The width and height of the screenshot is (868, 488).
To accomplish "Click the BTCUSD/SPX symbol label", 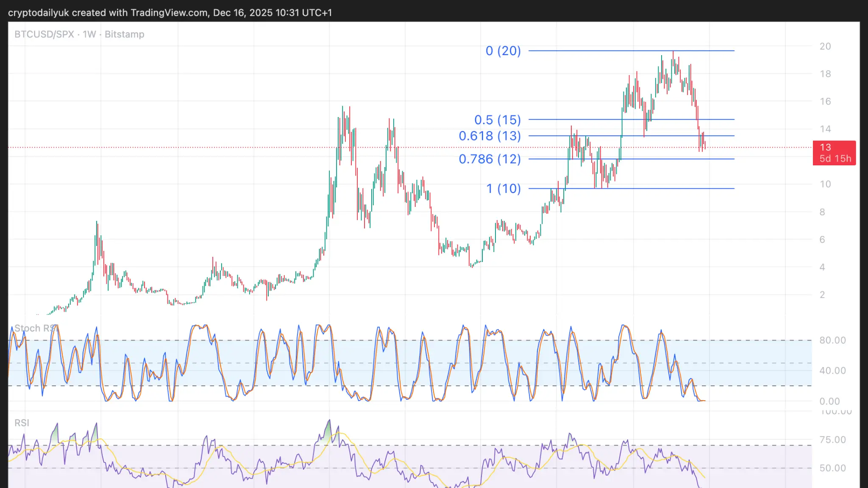I will pos(44,34).
